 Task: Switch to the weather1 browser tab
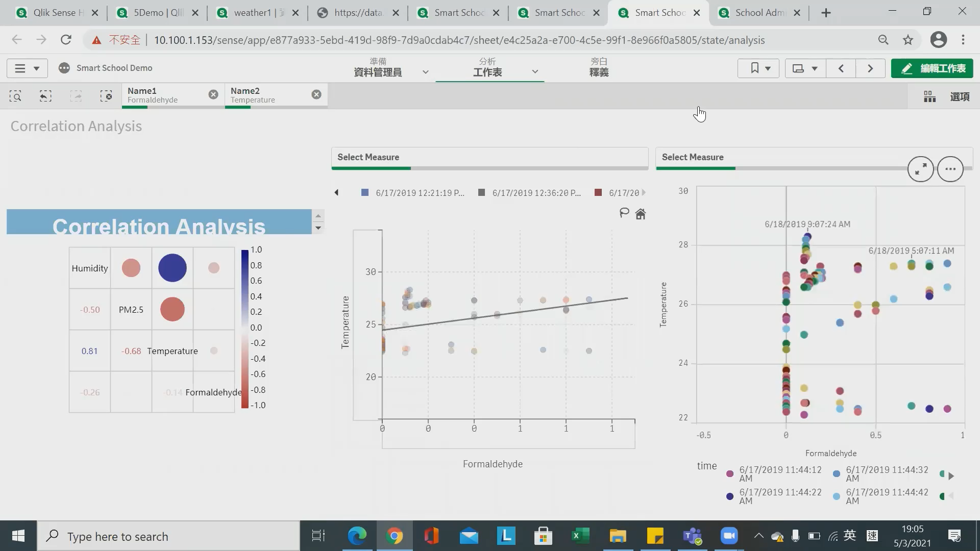pos(252,13)
